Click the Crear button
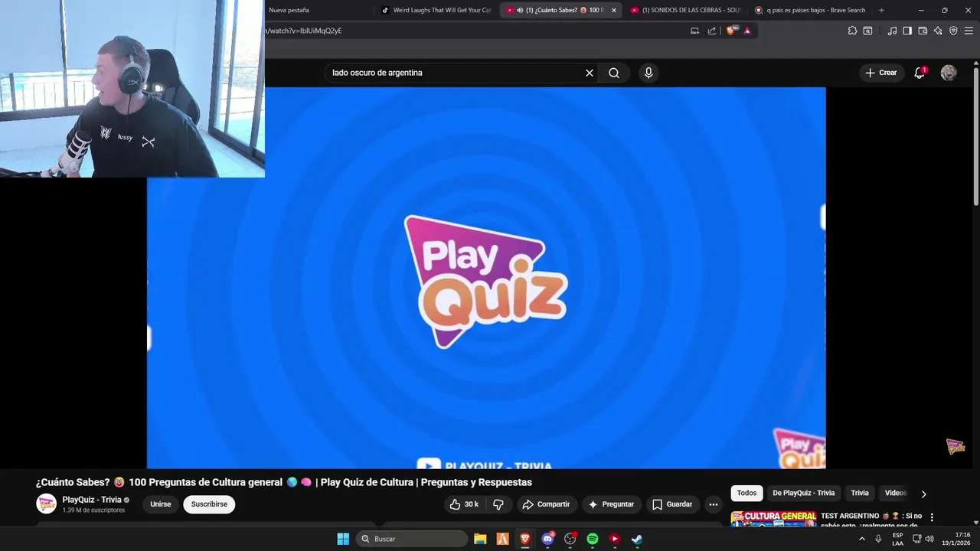 (x=880, y=73)
